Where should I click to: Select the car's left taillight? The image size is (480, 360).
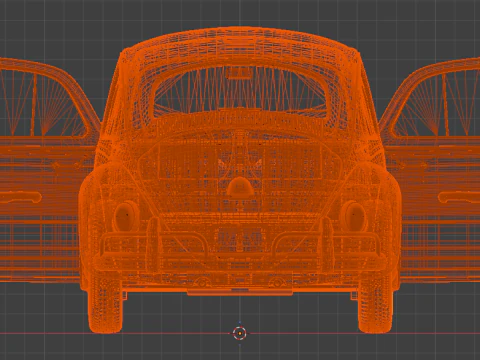point(126,215)
